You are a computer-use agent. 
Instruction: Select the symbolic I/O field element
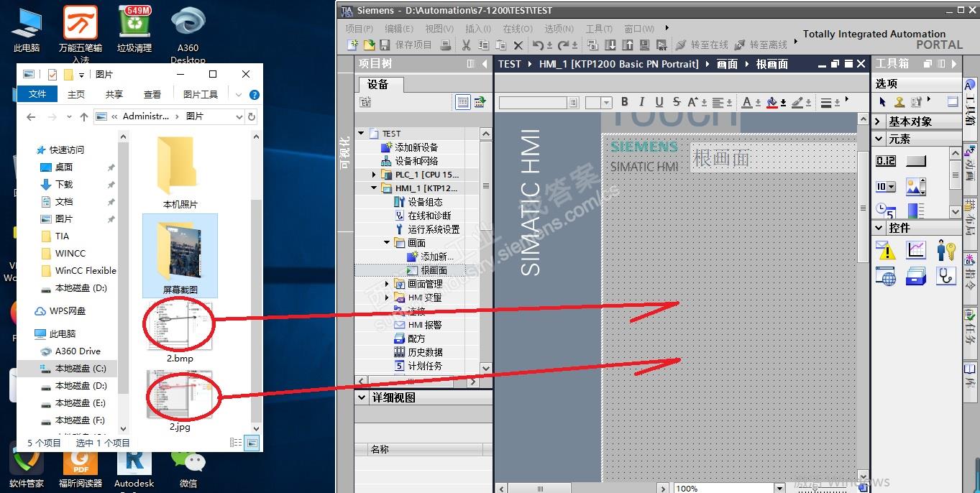click(886, 187)
